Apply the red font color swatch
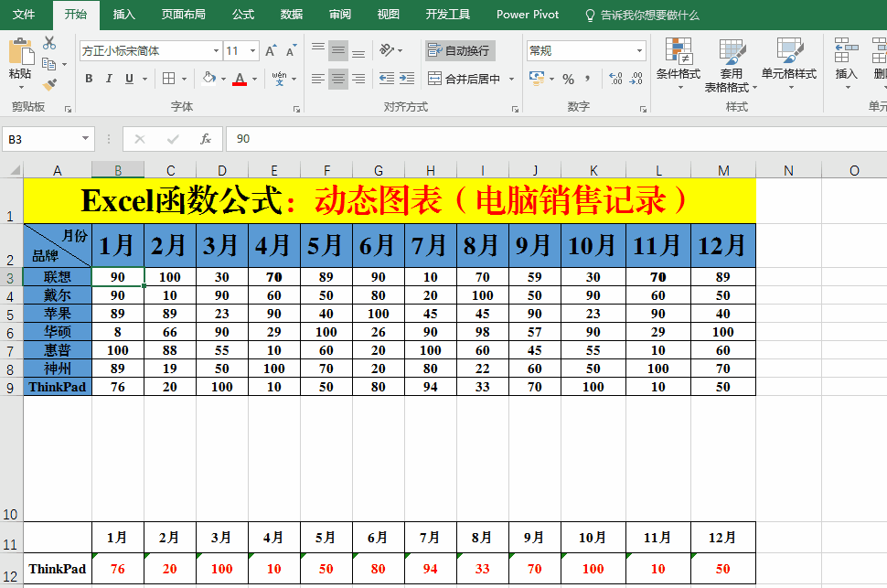Viewport: 887px width, 588px height. [x=240, y=79]
